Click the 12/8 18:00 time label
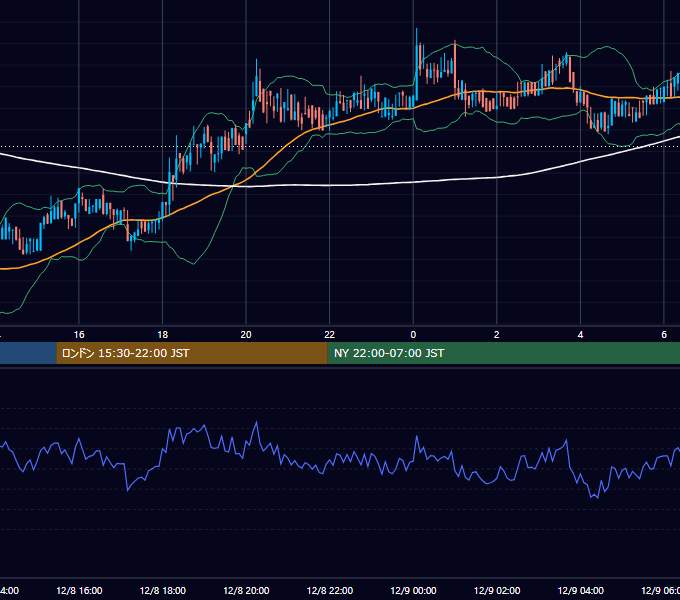This screenshot has width=680, height=600. 163,590
